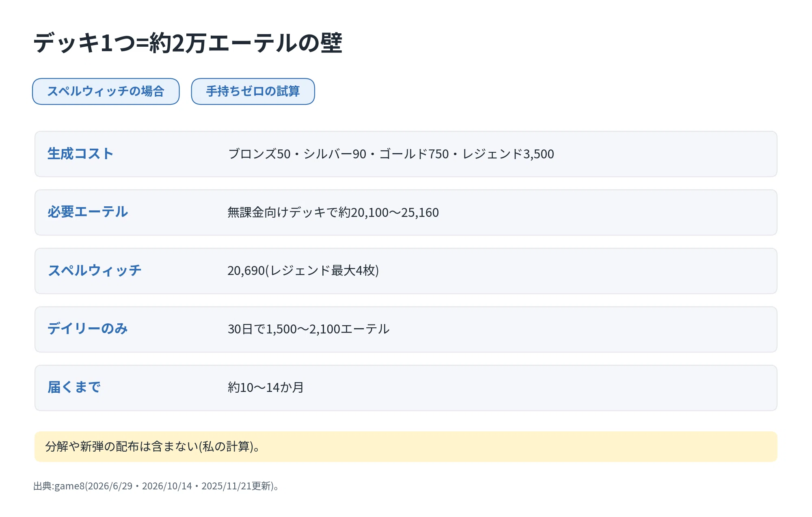812x517 pixels.
Task: Click the 必要エーテル row label
Action: [88, 212]
